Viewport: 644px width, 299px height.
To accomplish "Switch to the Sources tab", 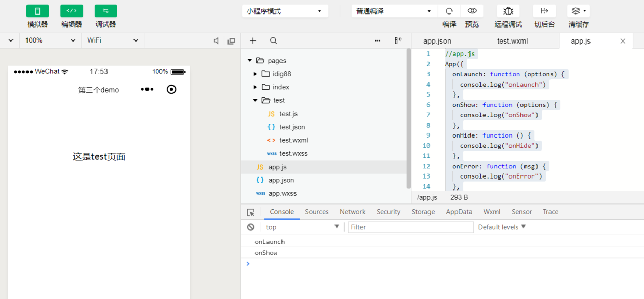I will pyautogui.click(x=317, y=212).
